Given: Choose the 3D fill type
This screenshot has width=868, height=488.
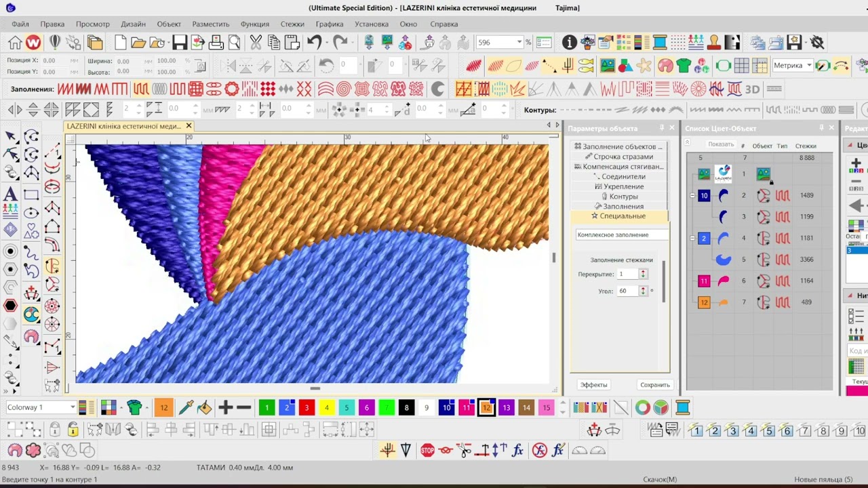Looking at the screenshot, I should pos(753,89).
